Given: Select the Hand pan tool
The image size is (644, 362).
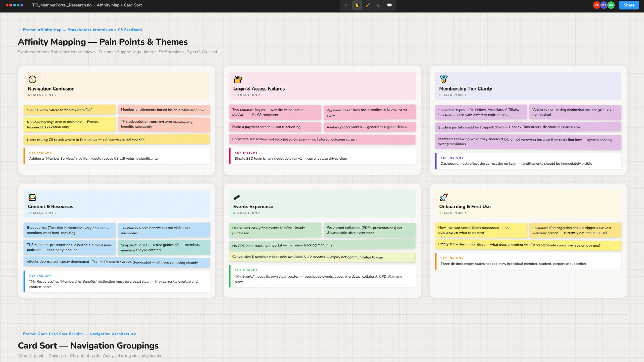Looking at the screenshot, I should coord(357,5).
